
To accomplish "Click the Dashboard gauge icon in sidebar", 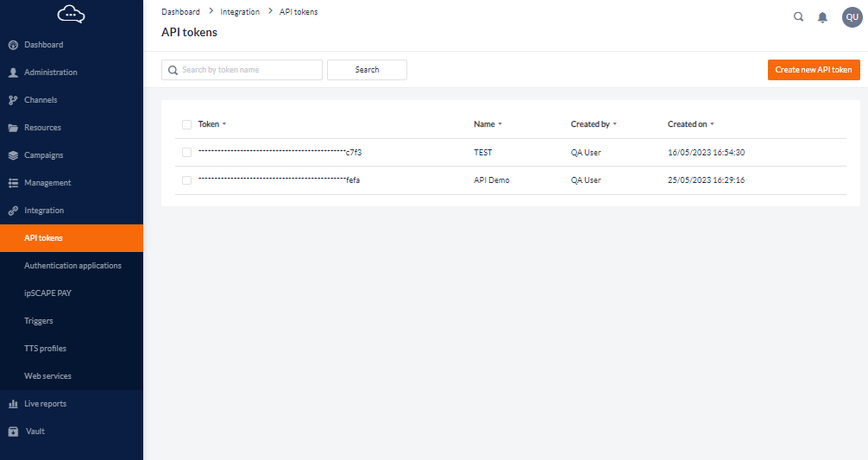I will (x=13, y=45).
